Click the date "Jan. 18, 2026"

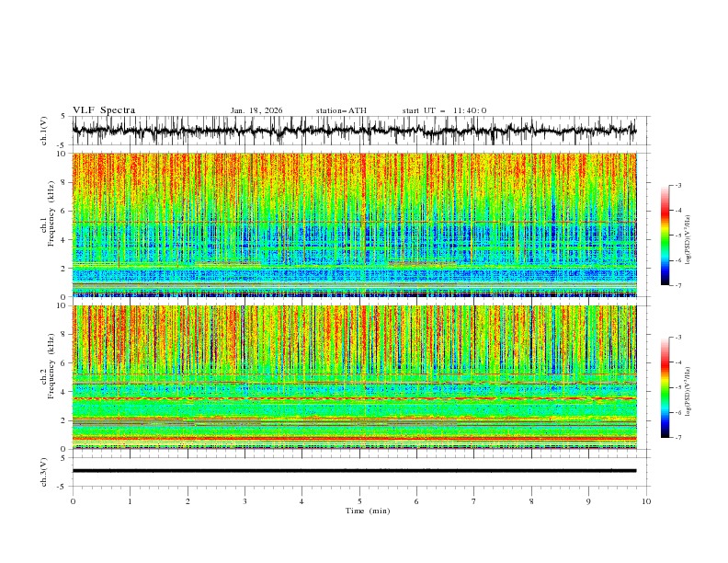pos(256,110)
